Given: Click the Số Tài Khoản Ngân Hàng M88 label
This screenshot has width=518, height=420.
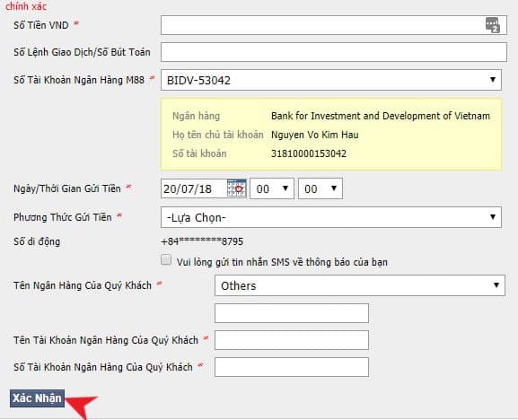Looking at the screenshot, I should 79,80.
